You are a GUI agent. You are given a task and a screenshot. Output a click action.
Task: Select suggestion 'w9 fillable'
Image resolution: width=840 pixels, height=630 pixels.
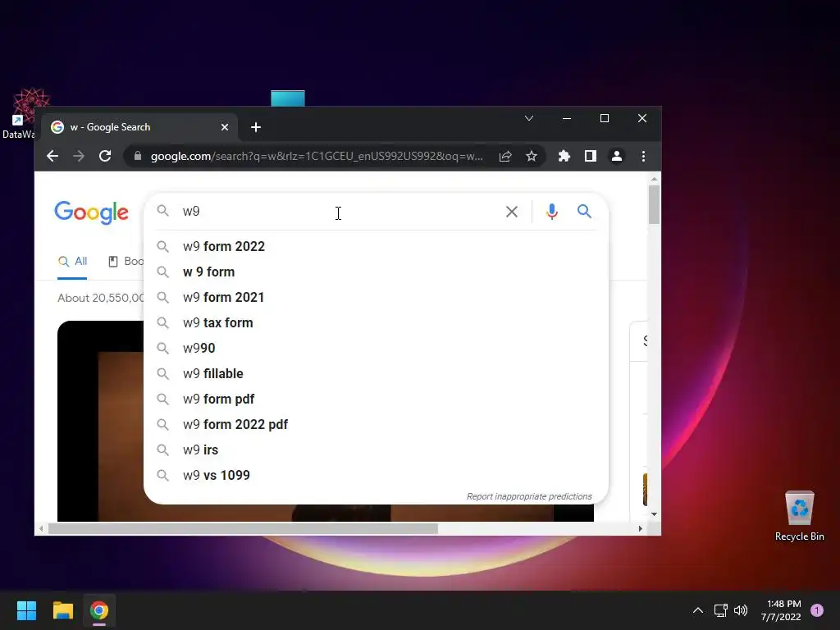click(x=376, y=374)
